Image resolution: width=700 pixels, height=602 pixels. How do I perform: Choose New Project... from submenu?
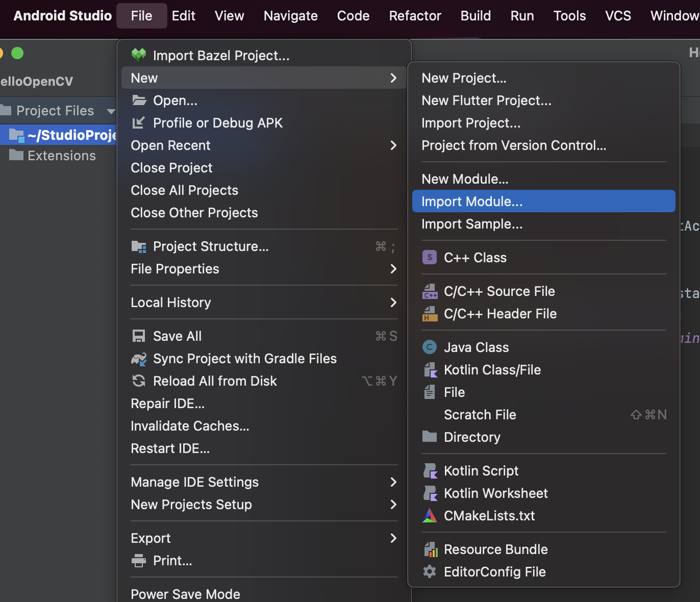[544, 78]
